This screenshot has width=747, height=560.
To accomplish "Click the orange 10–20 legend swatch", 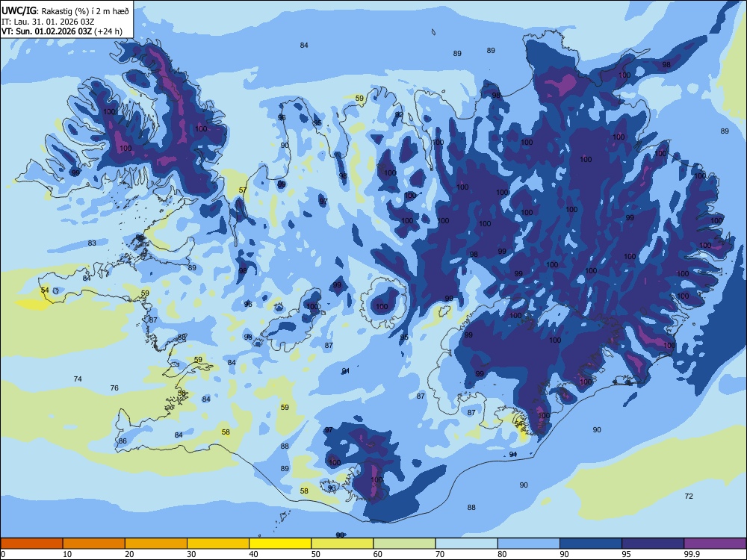I will [94, 544].
